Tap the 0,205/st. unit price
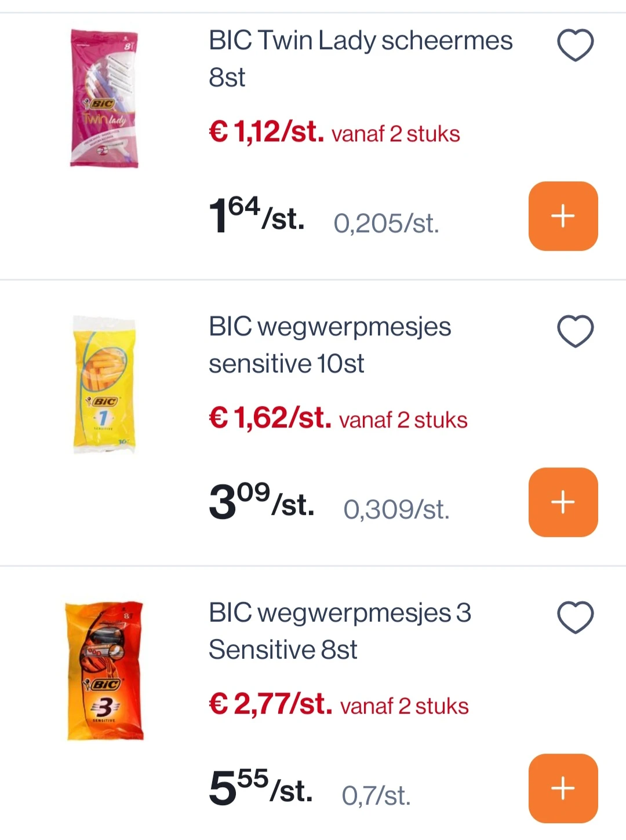The width and height of the screenshot is (626, 840). 386,223
